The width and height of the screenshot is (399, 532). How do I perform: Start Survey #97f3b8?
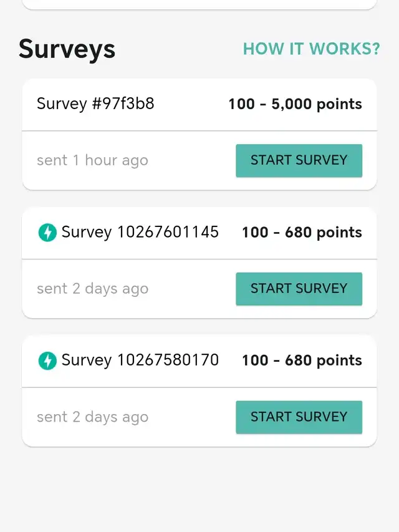coord(299,160)
